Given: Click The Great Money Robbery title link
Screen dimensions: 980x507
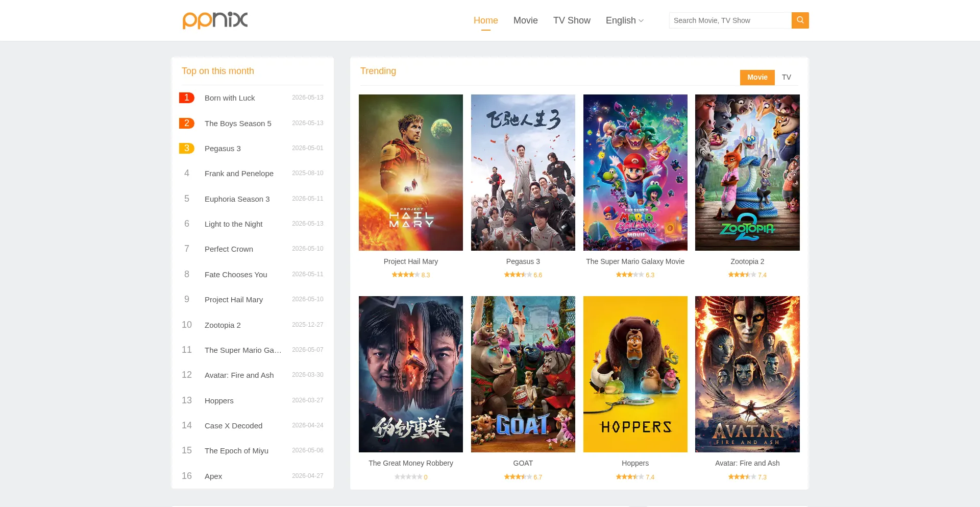Looking at the screenshot, I should pyautogui.click(x=410, y=463).
